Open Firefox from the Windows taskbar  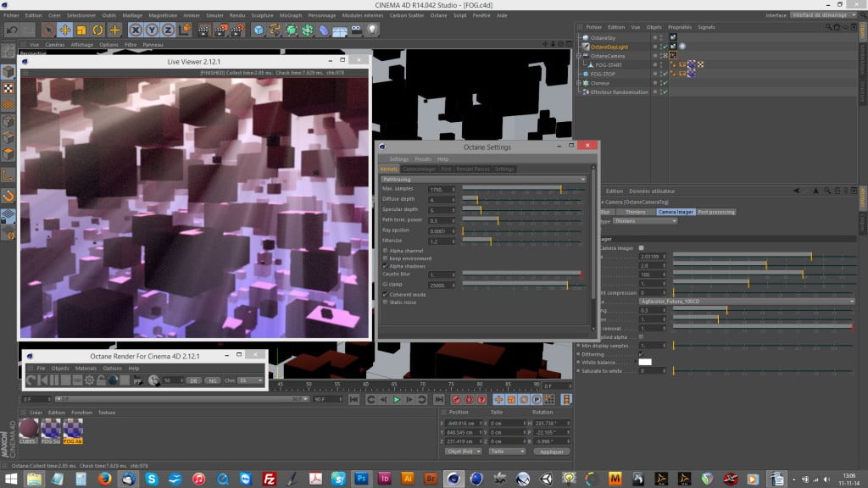click(x=105, y=480)
